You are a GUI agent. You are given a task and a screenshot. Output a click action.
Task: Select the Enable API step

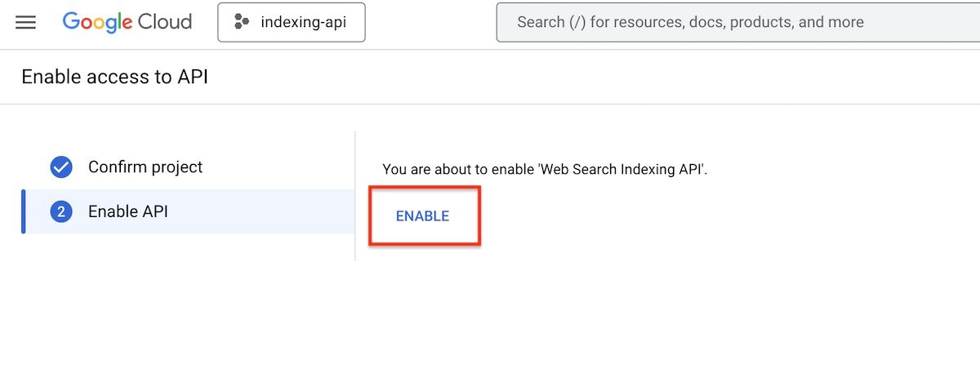(188, 211)
